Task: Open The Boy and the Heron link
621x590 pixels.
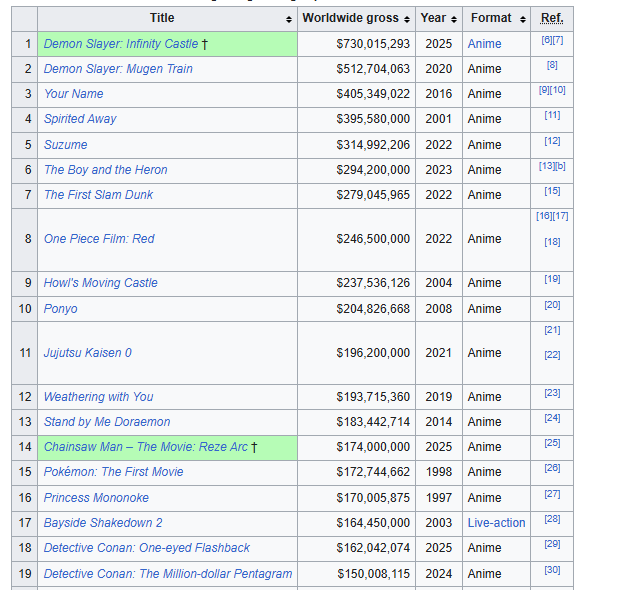Action: point(106,170)
